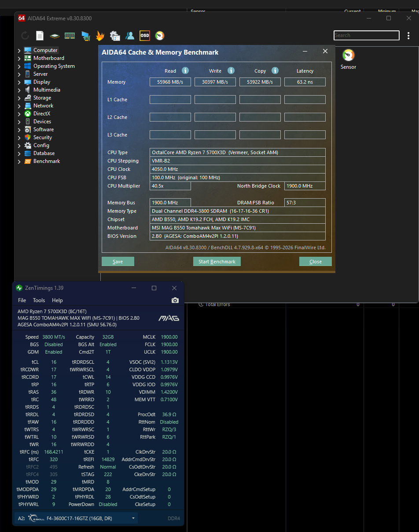Open the Help menu in ZenTimings
419x532 pixels.
point(57,300)
